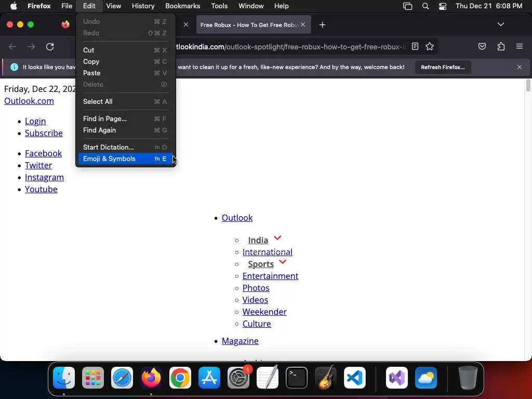
Task: Open System Settings from the dock
Action: [238, 378]
